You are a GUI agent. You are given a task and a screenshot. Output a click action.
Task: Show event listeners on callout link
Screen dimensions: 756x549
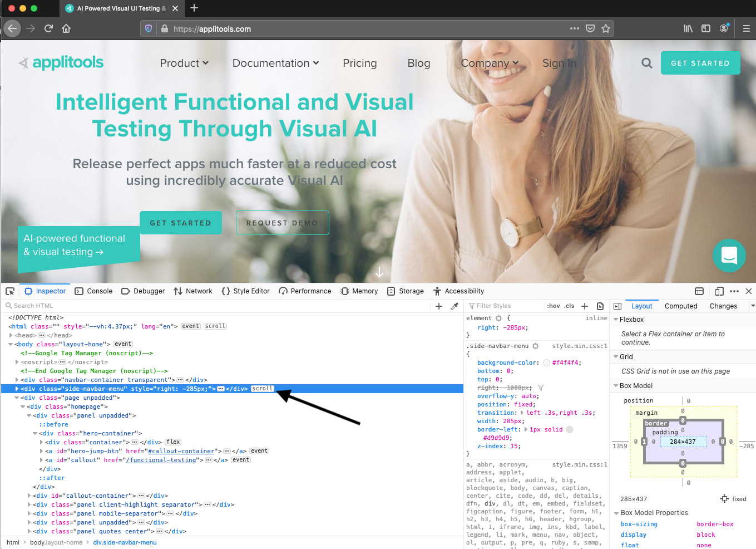click(241, 460)
